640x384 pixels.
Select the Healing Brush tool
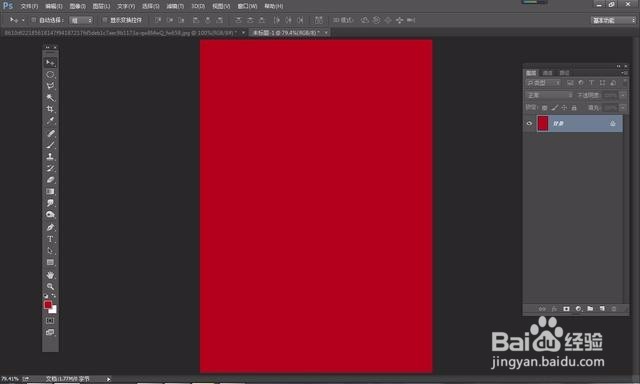[x=50, y=133]
